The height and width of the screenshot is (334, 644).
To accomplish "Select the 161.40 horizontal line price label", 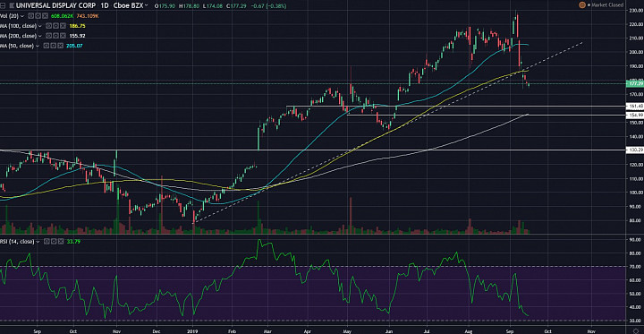I will tap(636, 107).
